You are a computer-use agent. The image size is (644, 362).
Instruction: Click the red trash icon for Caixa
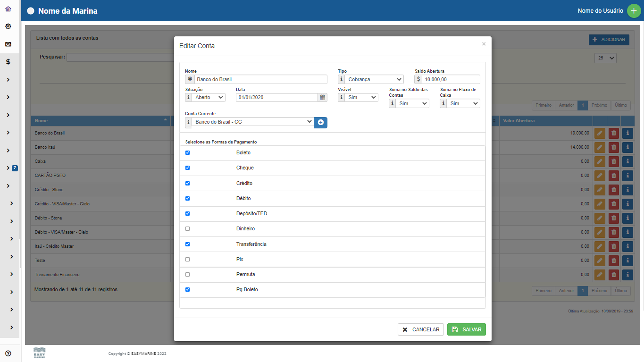click(x=613, y=161)
